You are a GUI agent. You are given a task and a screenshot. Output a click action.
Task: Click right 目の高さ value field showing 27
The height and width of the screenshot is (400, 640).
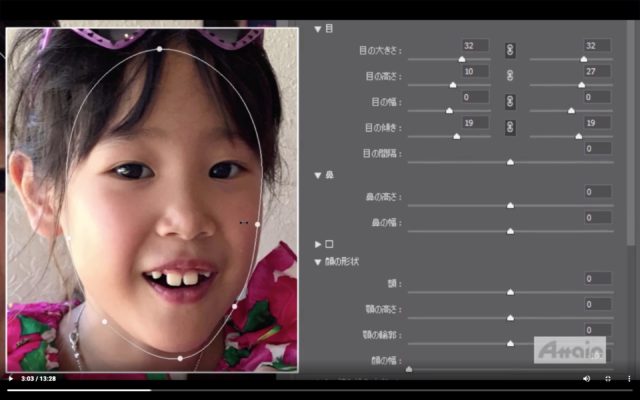[x=598, y=71]
